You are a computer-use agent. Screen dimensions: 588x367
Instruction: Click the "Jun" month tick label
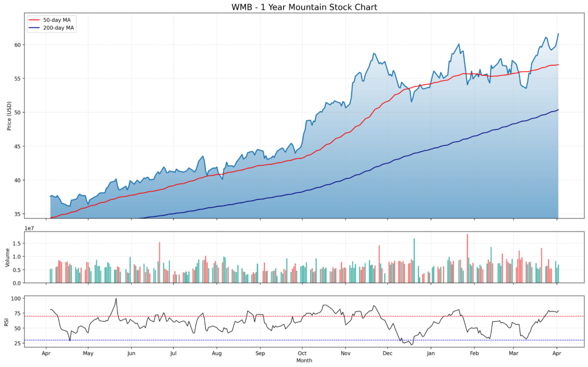(x=131, y=353)
